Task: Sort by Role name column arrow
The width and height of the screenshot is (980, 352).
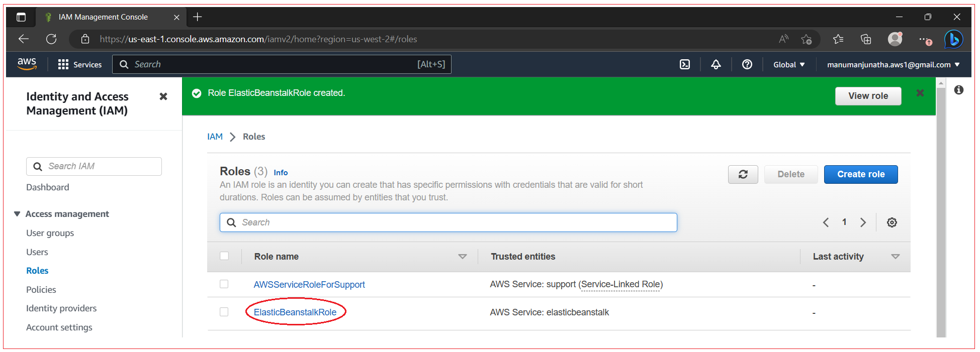Action: pos(463,257)
